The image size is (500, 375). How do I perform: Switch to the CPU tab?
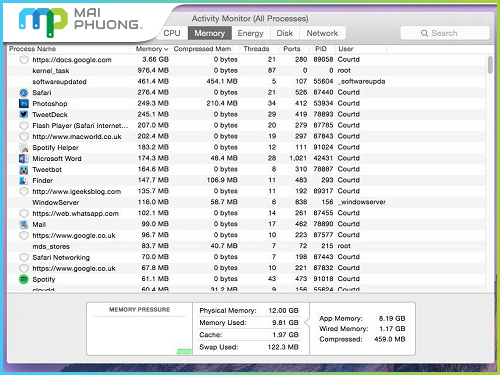click(172, 33)
